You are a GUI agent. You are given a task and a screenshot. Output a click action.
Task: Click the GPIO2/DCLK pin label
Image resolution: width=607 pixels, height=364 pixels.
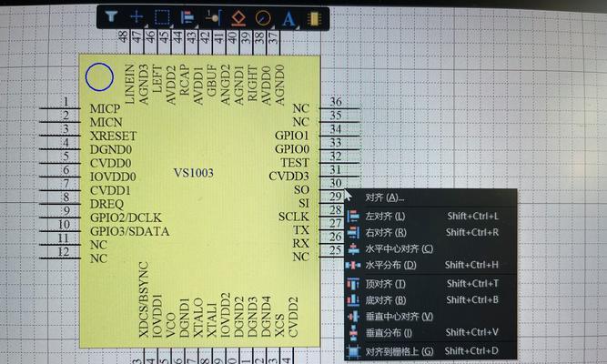point(126,217)
